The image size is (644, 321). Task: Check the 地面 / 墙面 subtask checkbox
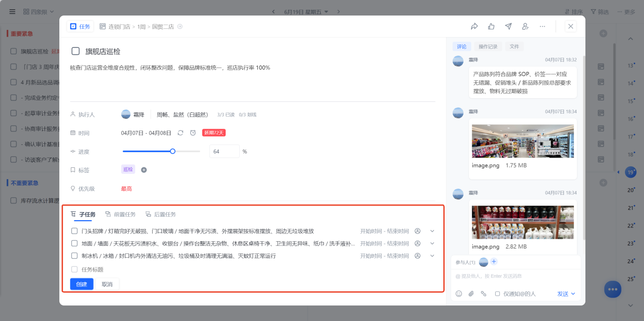74,243
